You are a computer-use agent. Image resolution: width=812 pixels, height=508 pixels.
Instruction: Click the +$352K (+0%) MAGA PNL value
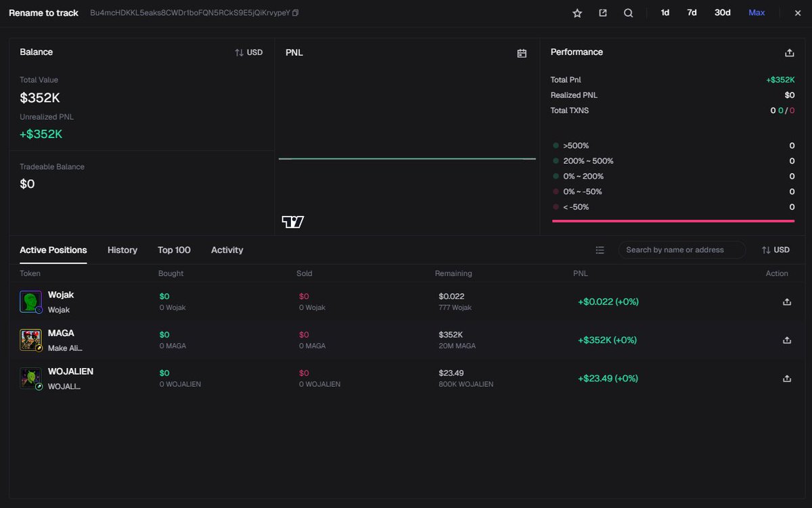(607, 340)
